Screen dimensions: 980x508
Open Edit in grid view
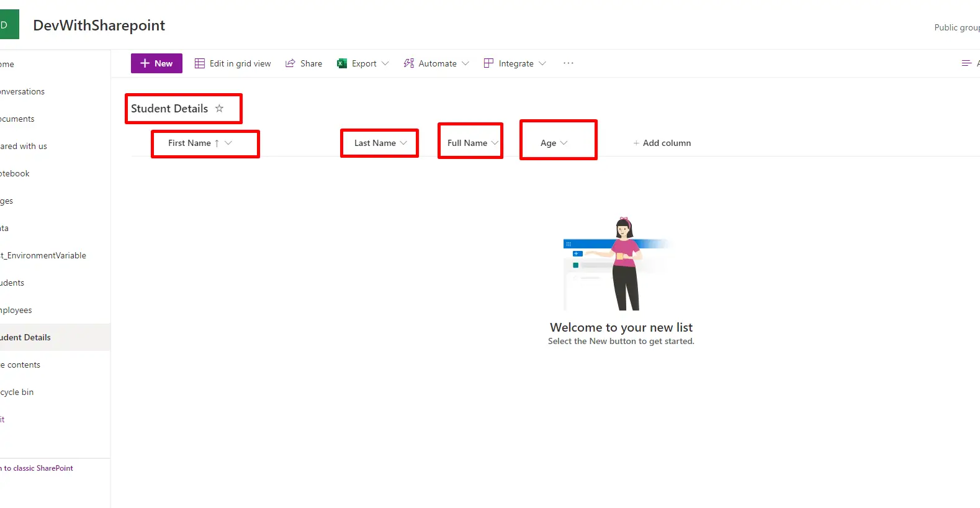pyautogui.click(x=233, y=63)
